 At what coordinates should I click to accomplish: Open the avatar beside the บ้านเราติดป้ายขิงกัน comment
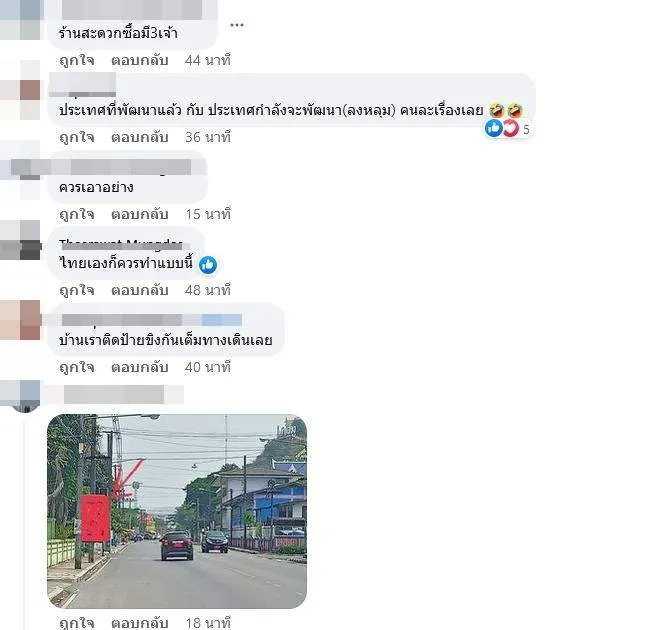(x=20, y=320)
